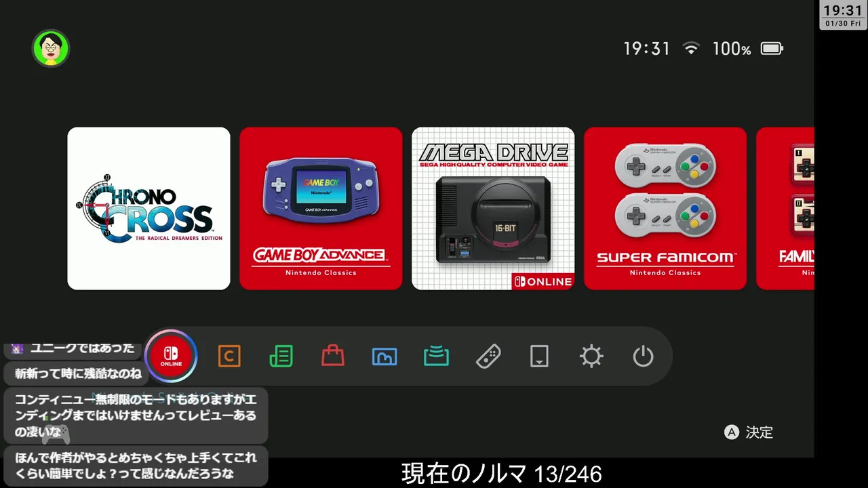This screenshot has width=868, height=488.
Task: Open the News icon
Action: (281, 356)
